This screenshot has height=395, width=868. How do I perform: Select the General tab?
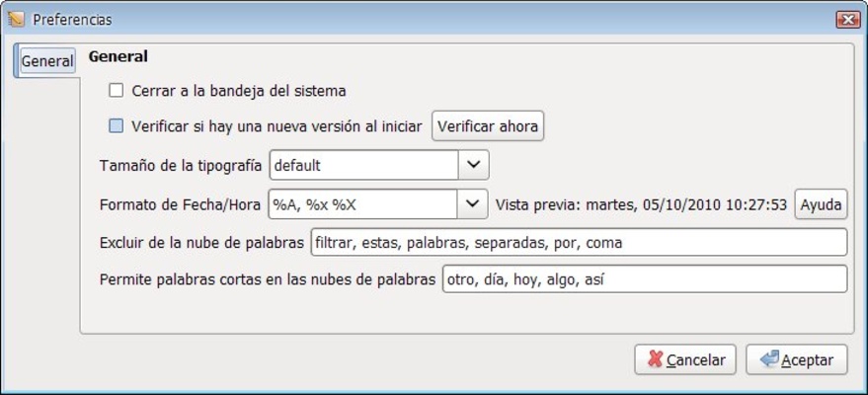[x=46, y=61]
